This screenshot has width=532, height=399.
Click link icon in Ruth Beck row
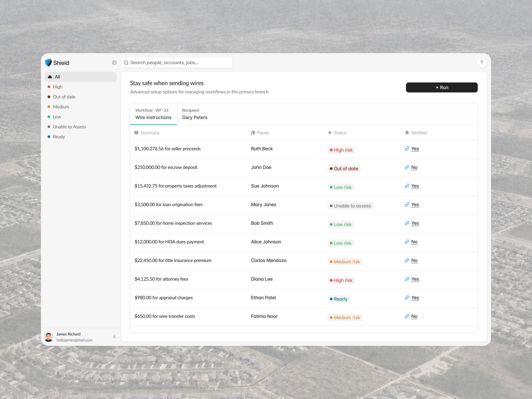[407, 149]
